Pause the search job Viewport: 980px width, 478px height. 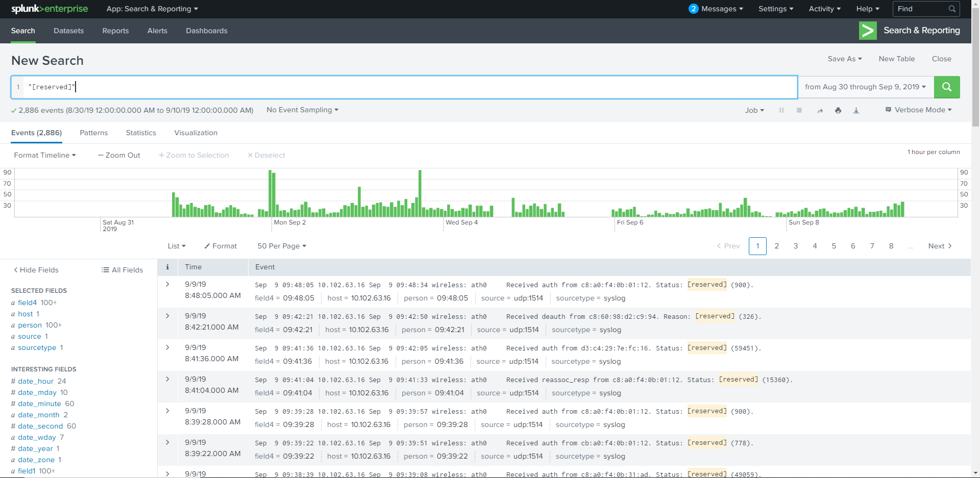[x=781, y=110]
